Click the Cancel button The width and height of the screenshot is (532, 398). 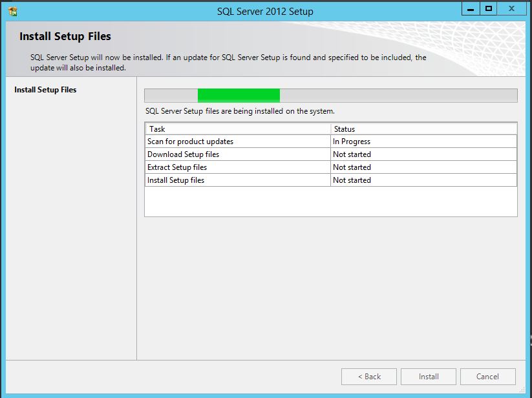(487, 377)
